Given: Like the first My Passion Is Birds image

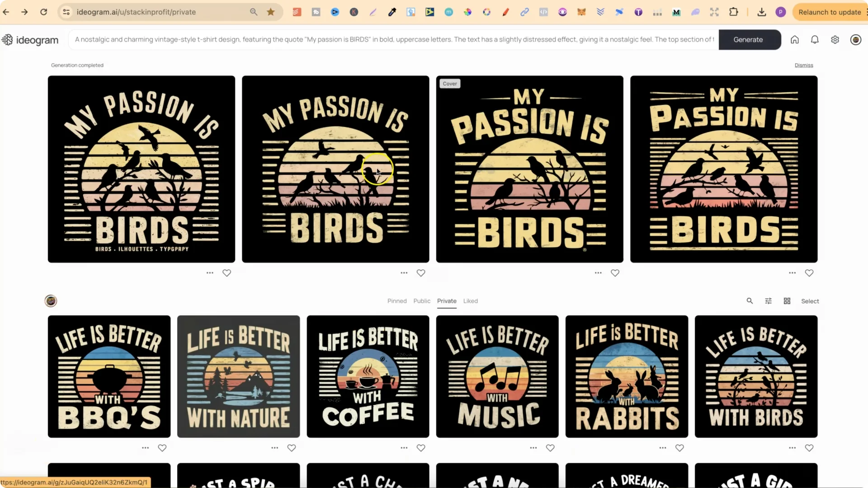Looking at the screenshot, I should [227, 273].
